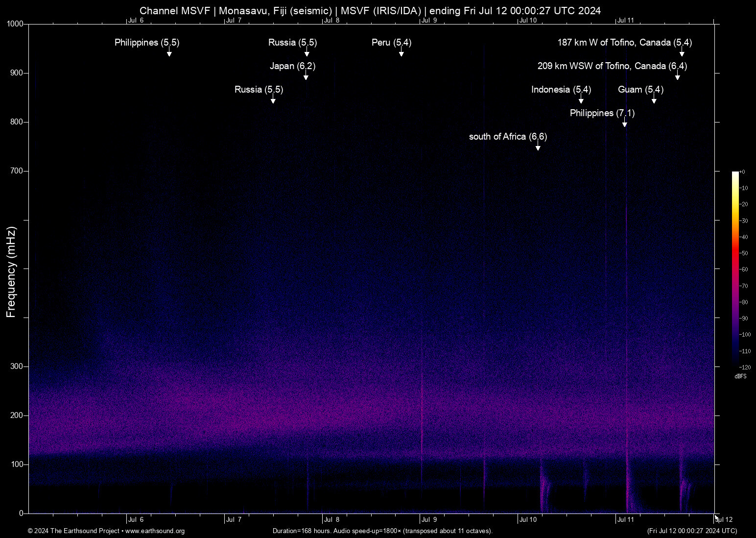Click the Frequency (mHz) axis label

[x=11, y=272]
